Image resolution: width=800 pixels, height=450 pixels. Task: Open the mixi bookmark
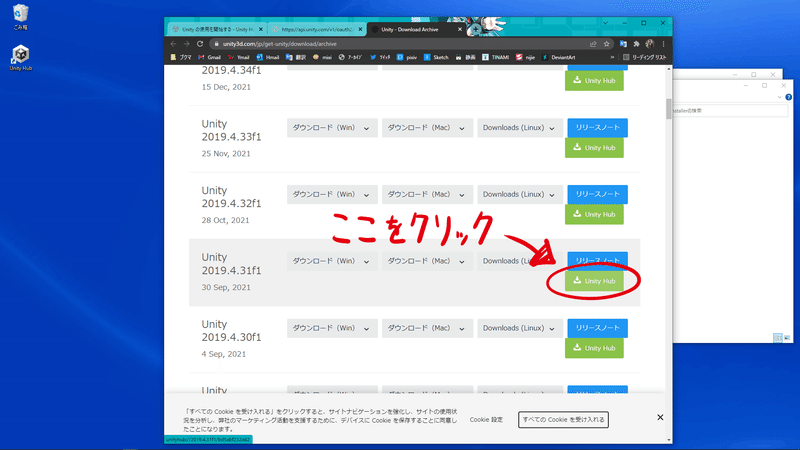(x=322, y=58)
